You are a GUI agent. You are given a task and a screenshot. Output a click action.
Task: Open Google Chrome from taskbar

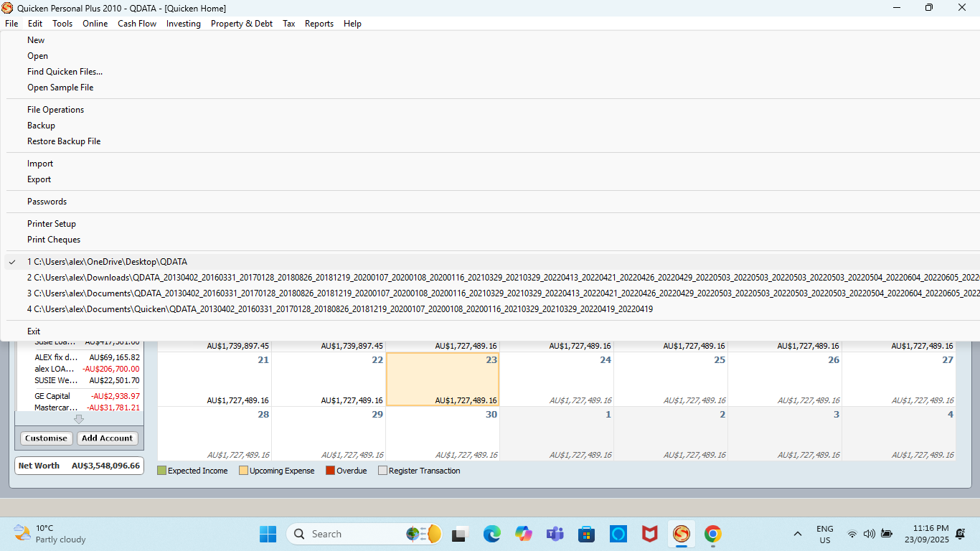coord(712,534)
